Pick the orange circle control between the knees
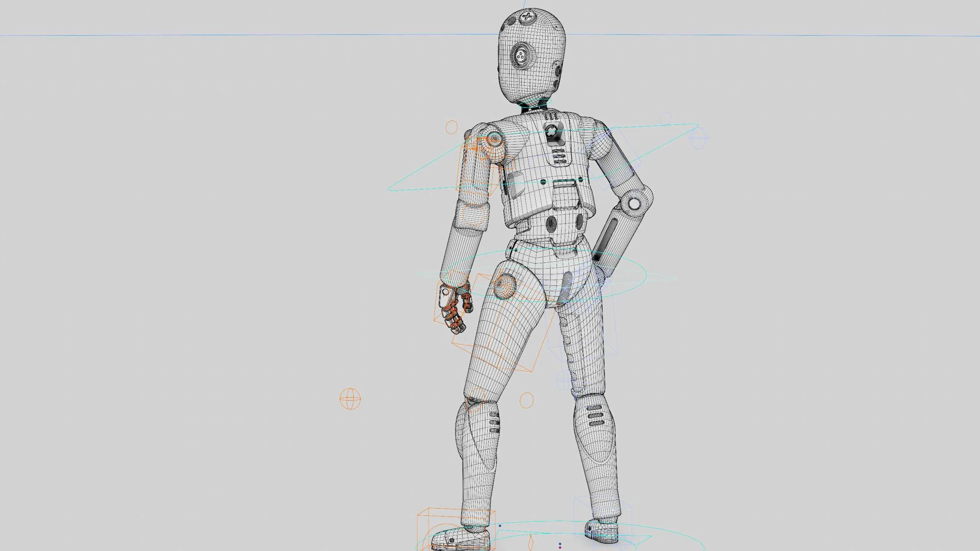 pyautogui.click(x=526, y=400)
